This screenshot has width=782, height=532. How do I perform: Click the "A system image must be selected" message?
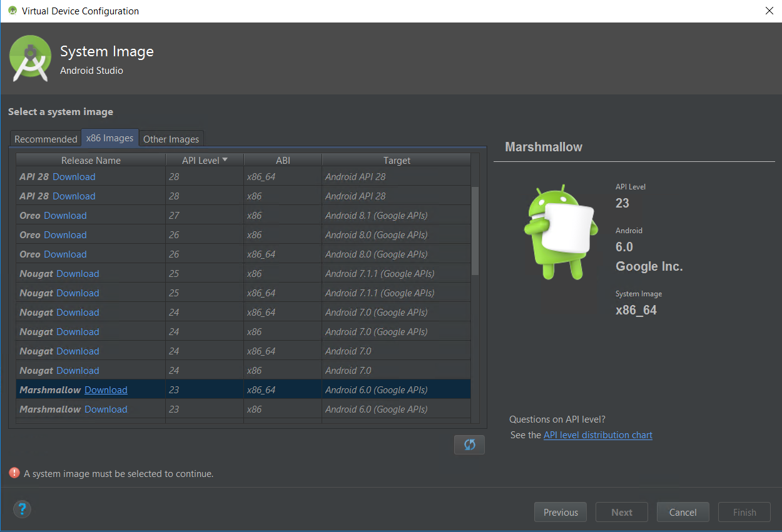pos(119,474)
